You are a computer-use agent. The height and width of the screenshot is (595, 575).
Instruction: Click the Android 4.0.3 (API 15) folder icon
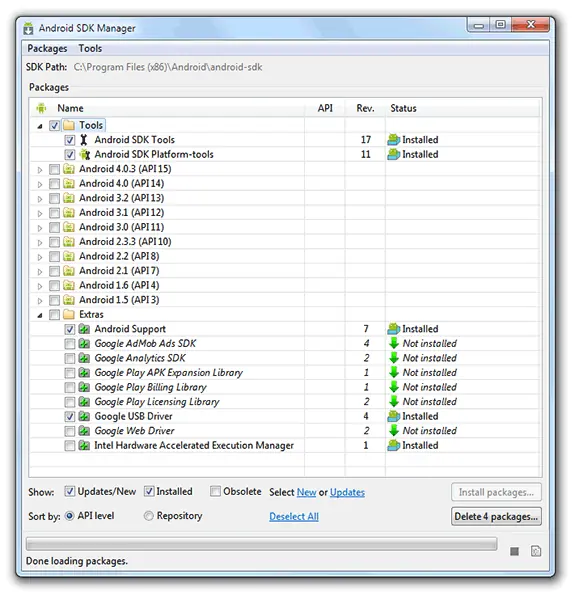(x=69, y=169)
